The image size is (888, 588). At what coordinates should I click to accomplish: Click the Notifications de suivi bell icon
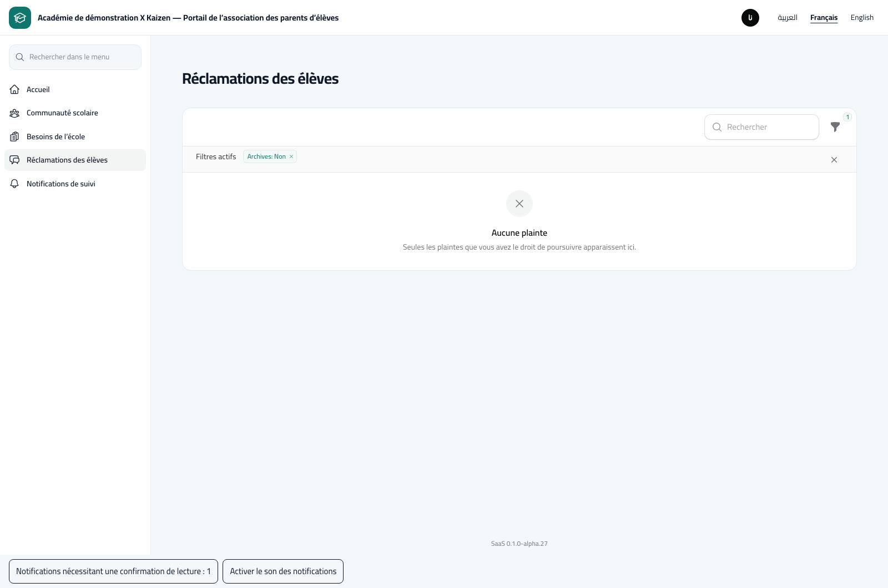point(15,184)
